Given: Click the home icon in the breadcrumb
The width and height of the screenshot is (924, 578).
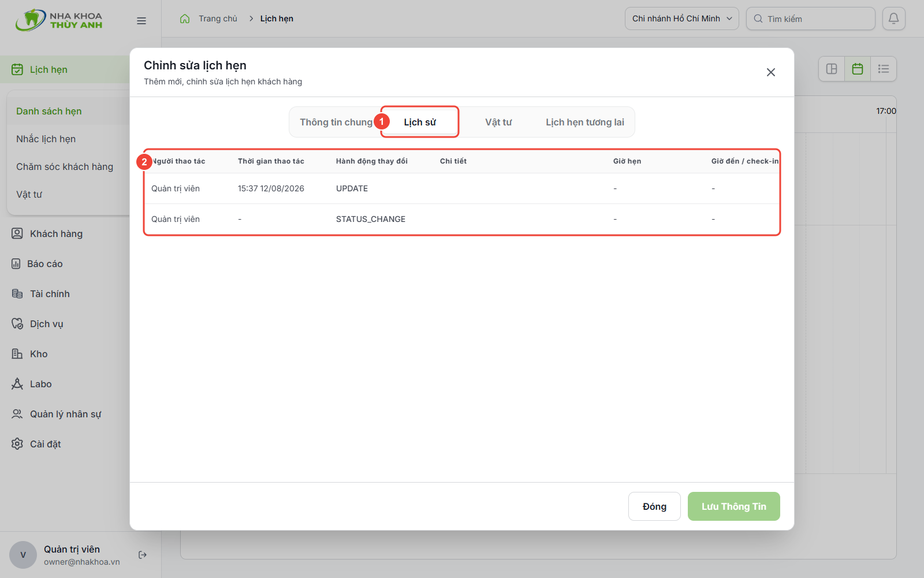Looking at the screenshot, I should click(185, 18).
